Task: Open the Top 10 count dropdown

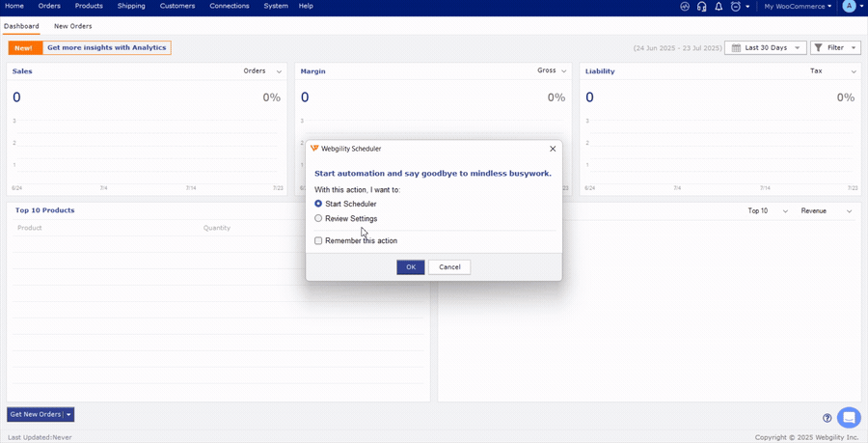Action: pos(768,211)
